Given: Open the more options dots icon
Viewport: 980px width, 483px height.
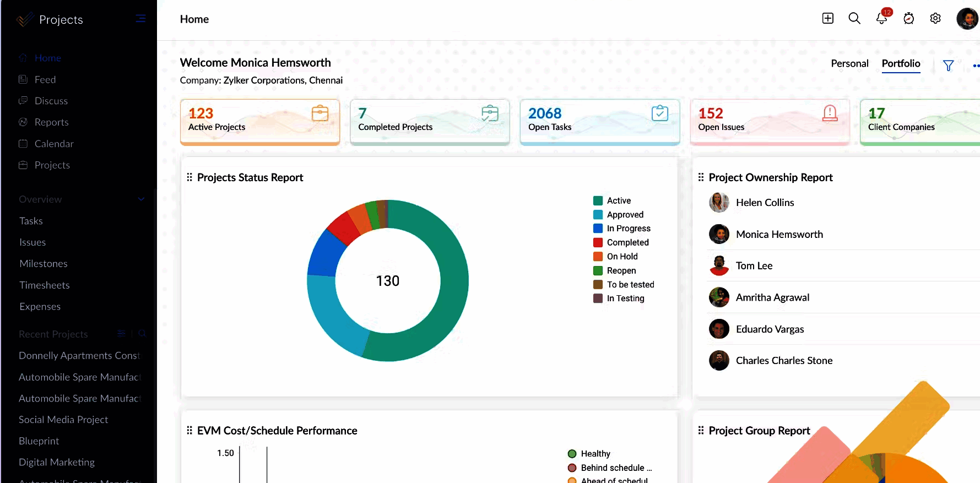Looking at the screenshot, I should pos(976,66).
